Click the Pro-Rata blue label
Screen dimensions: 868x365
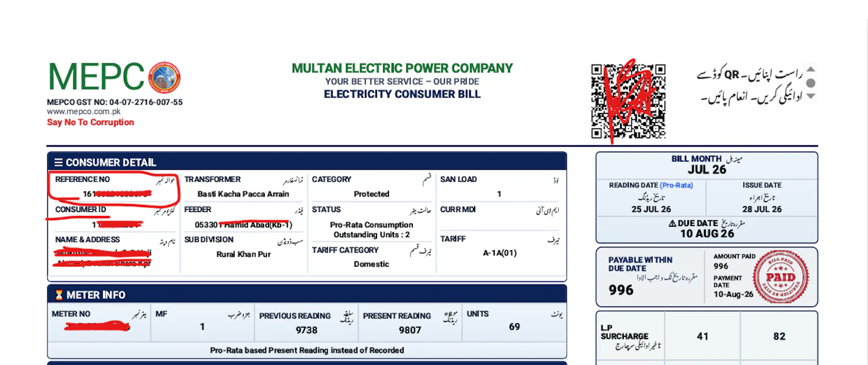coord(676,185)
